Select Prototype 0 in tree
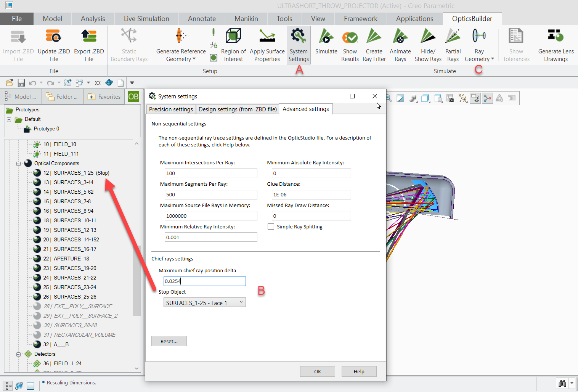Image resolution: width=578 pixels, height=392 pixels. (47, 129)
